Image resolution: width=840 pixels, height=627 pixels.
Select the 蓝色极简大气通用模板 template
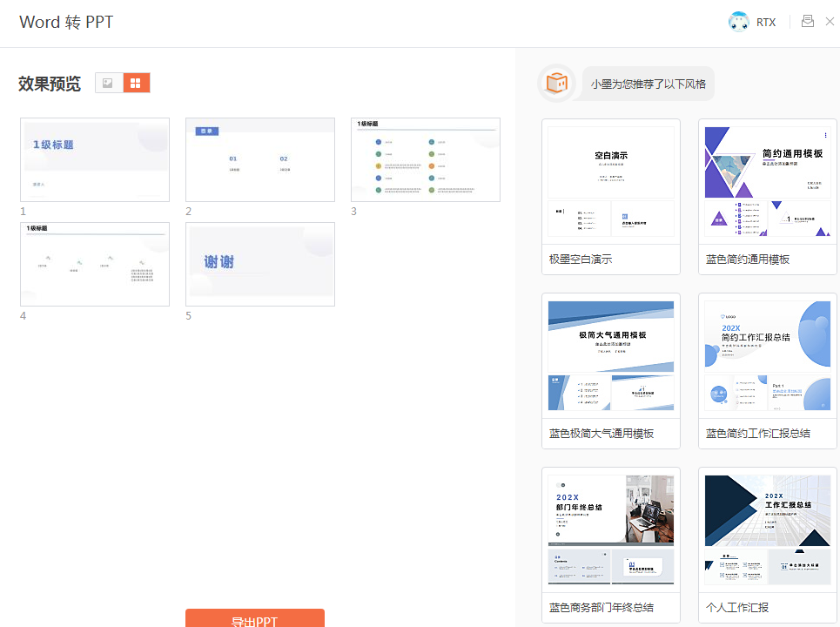coord(610,355)
